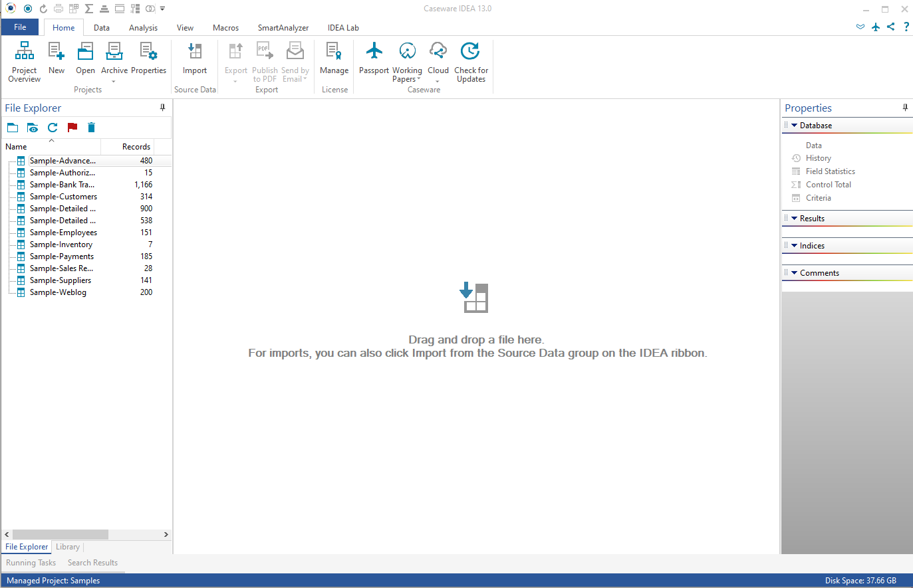
Task: Click the Disk Space status bar entry
Action: click(860, 581)
